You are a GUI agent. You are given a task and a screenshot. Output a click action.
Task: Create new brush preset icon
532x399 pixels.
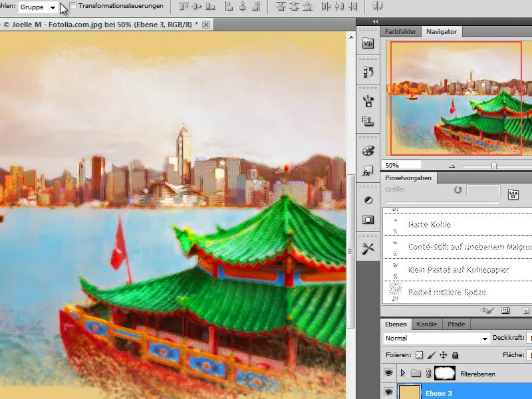(x=526, y=311)
